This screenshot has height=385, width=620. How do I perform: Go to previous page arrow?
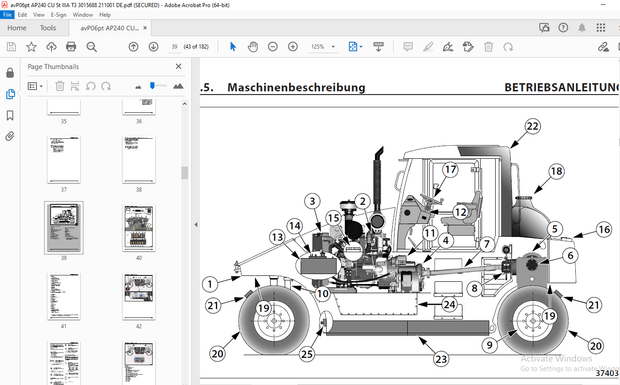[134, 47]
